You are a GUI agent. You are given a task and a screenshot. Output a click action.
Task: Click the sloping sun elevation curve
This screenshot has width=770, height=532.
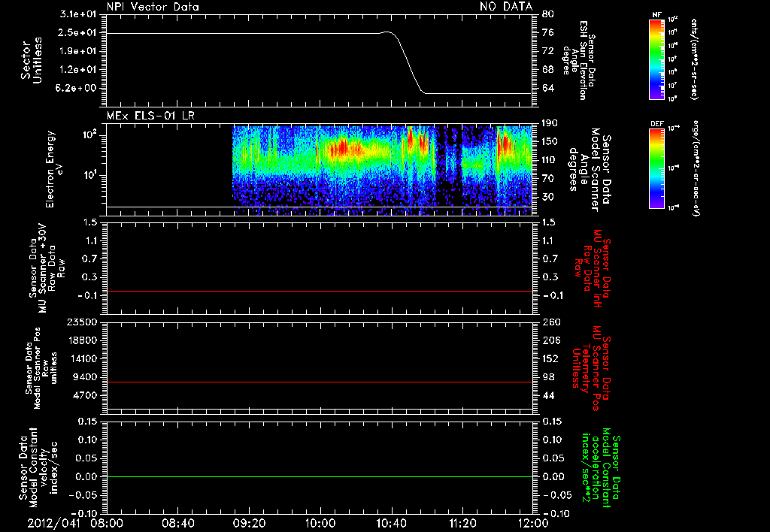[x=408, y=64]
